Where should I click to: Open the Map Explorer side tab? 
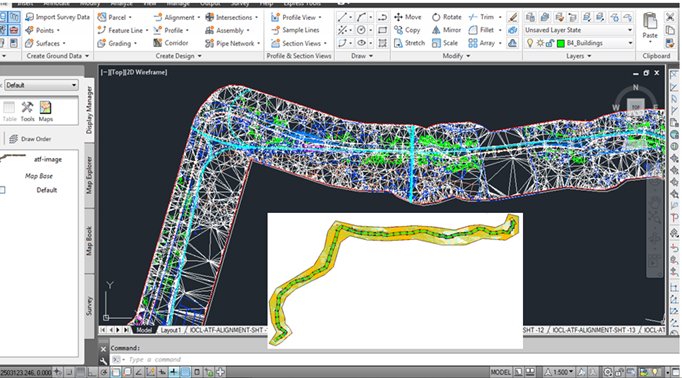pyautogui.click(x=89, y=174)
